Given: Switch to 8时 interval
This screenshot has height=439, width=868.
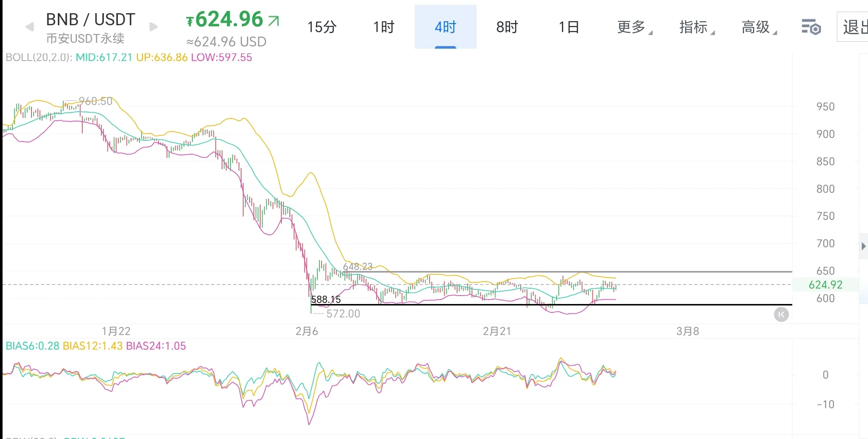Looking at the screenshot, I should [x=507, y=27].
